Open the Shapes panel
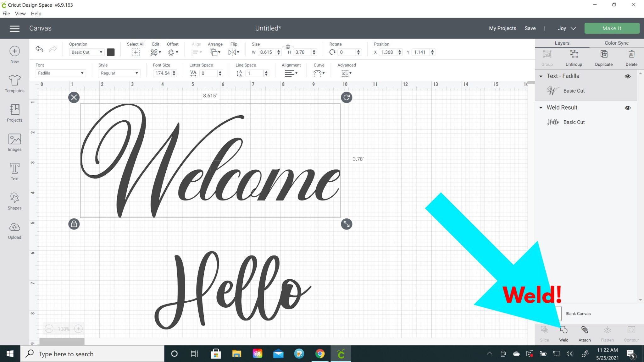Image resolution: width=644 pixels, height=362 pixels. pos(14,200)
